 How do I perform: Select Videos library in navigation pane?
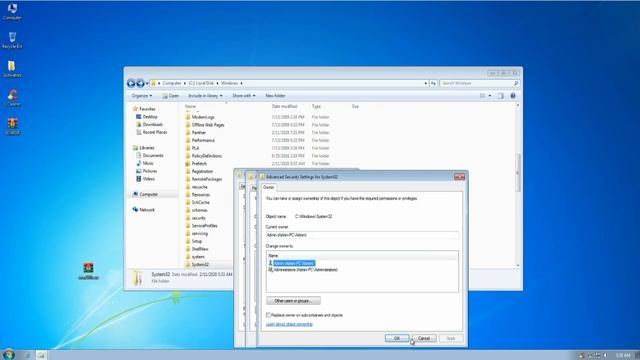(145, 179)
